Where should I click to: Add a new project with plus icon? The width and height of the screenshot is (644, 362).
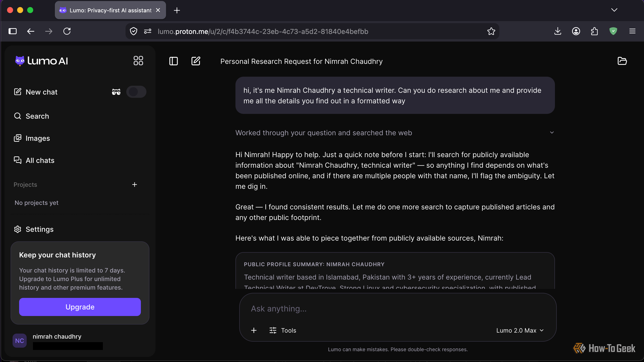[x=135, y=185]
